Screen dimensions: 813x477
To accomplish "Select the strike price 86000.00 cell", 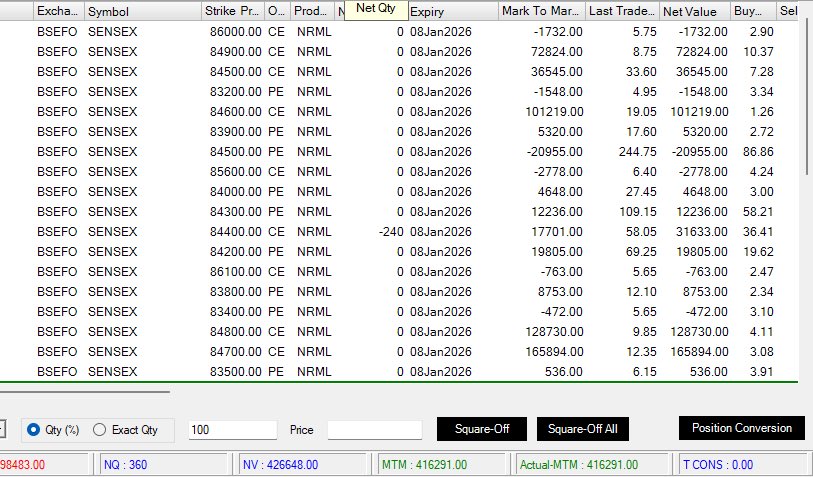I will tap(235, 32).
